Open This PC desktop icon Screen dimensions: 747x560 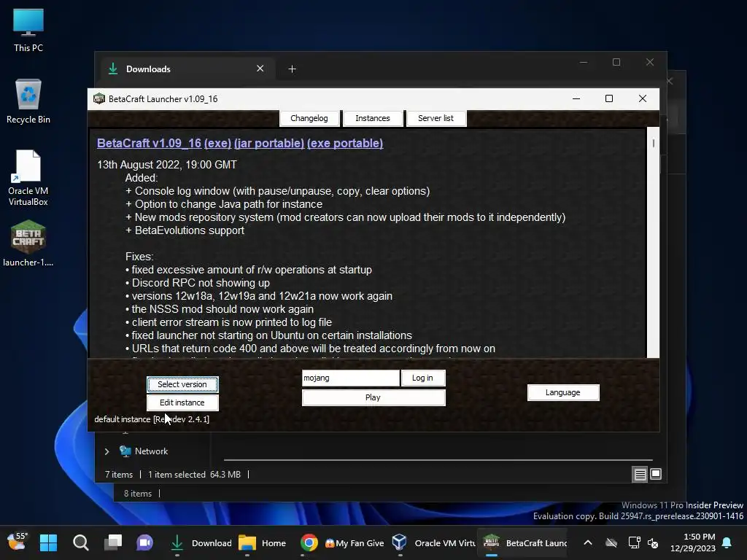(x=28, y=30)
